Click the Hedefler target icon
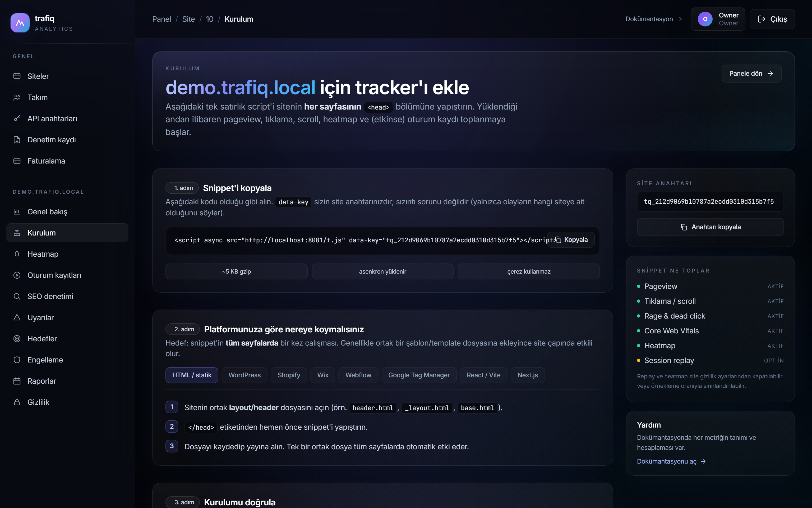812x508 pixels. point(17,339)
